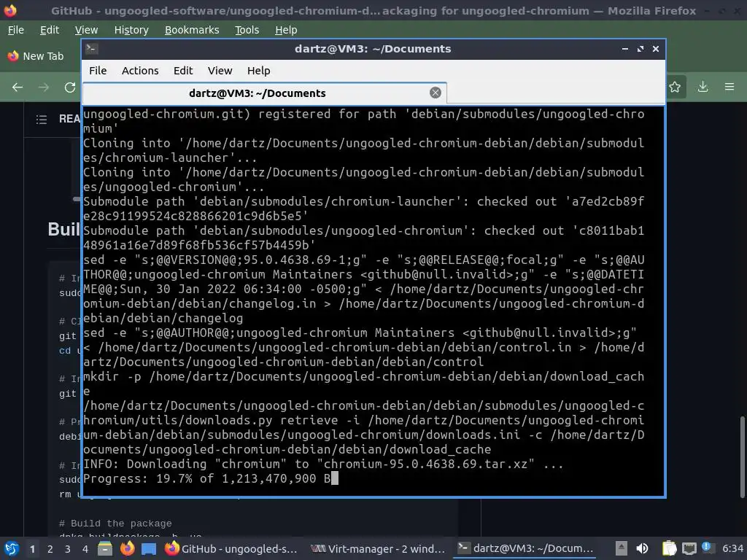Open Firefox Edit menu
The width and height of the screenshot is (747, 560).
pyautogui.click(x=50, y=30)
